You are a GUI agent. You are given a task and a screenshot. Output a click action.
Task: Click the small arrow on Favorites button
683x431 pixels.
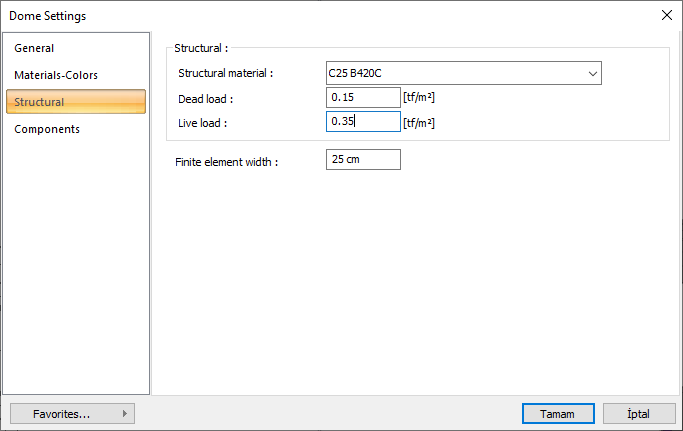[x=124, y=413]
